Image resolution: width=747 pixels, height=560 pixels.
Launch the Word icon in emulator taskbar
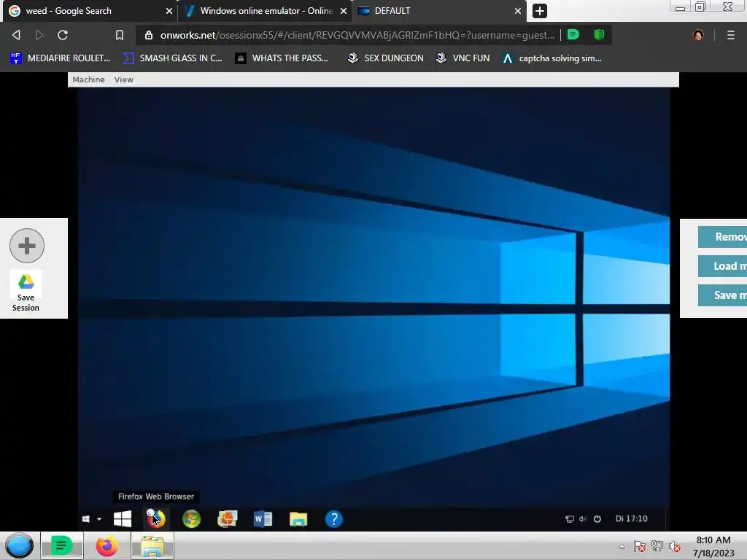263,518
